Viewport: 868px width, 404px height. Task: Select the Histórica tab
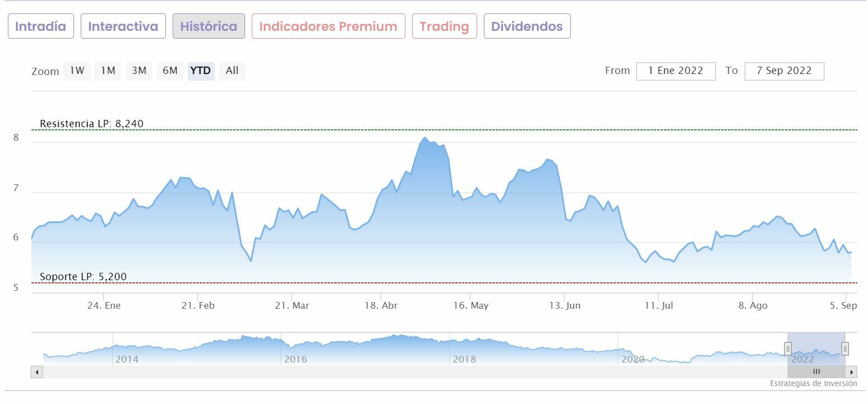209,26
